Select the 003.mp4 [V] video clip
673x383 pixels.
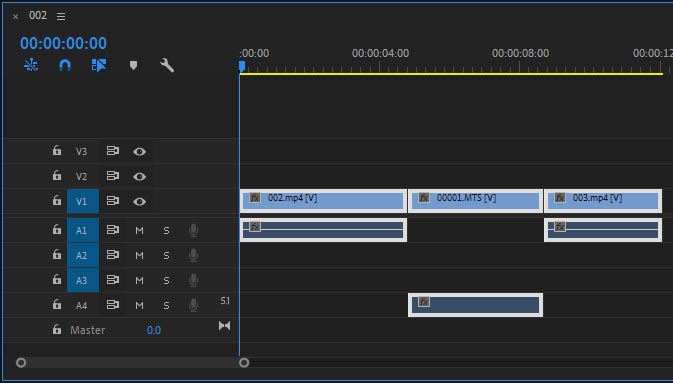pyautogui.click(x=603, y=201)
